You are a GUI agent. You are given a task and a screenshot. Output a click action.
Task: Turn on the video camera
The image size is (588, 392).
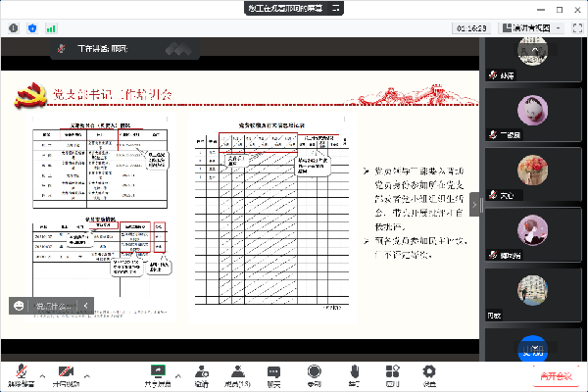pos(66,371)
